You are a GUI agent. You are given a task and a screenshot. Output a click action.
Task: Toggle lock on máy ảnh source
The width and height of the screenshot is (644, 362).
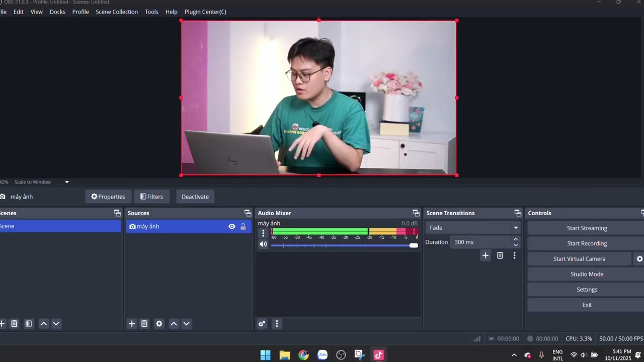[x=243, y=227]
